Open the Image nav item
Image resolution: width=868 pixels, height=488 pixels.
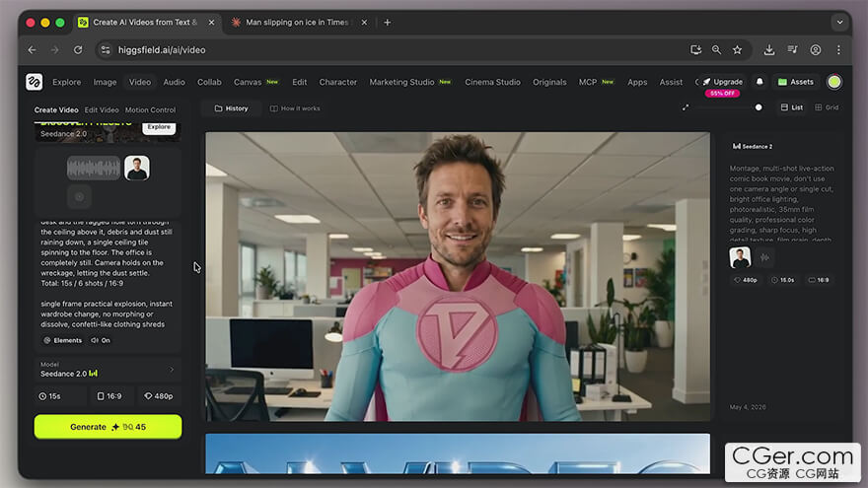(105, 82)
